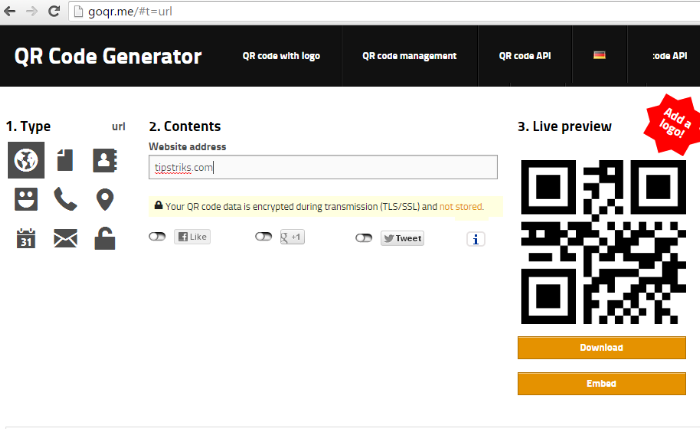Switch language via German flag
700x429 pixels.
(599, 55)
